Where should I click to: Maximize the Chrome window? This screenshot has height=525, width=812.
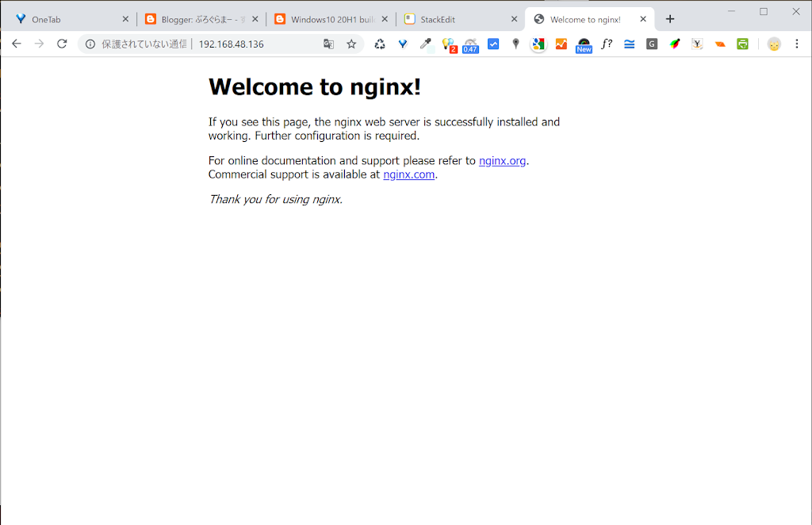click(764, 11)
